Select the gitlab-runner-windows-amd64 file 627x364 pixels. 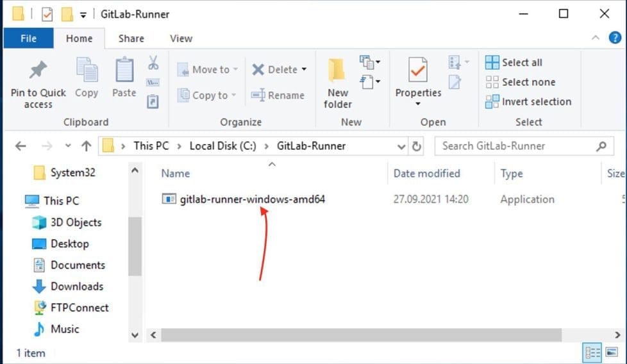click(x=252, y=199)
